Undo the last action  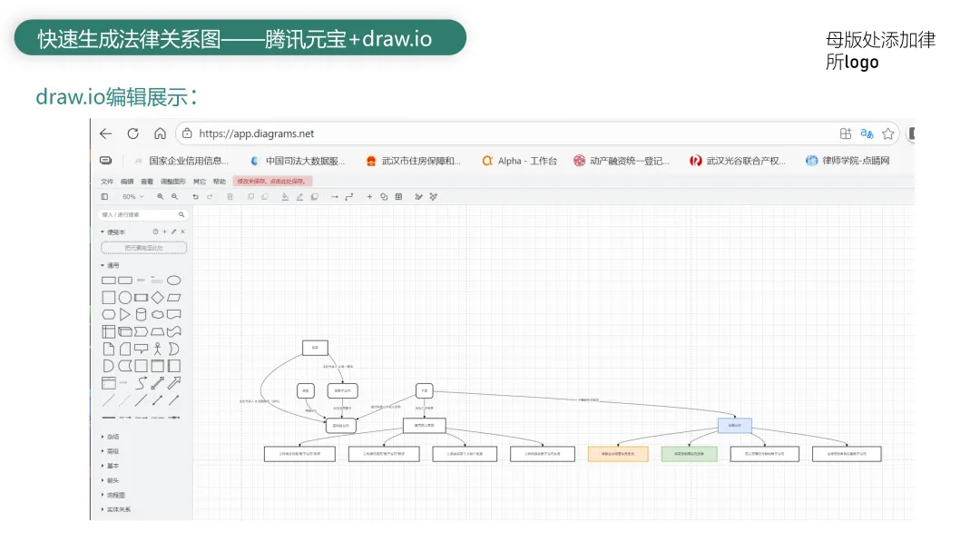pos(195,197)
